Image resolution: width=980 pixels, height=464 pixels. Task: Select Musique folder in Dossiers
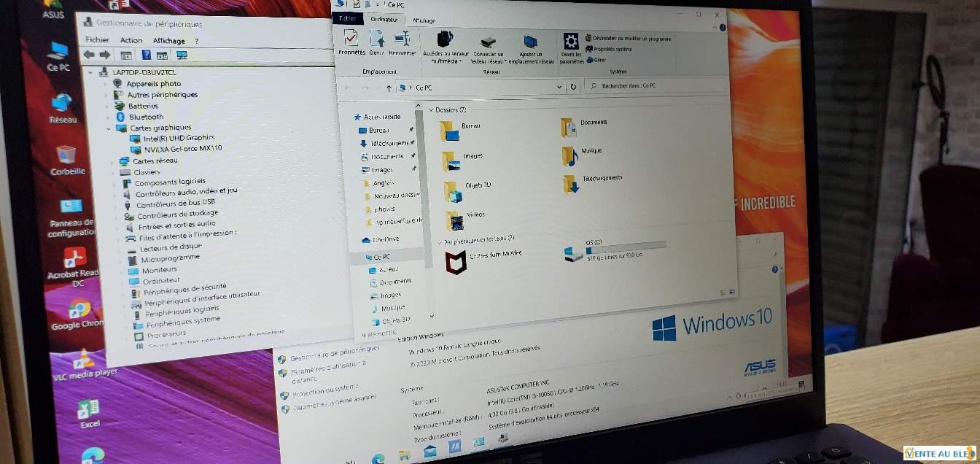581,155
